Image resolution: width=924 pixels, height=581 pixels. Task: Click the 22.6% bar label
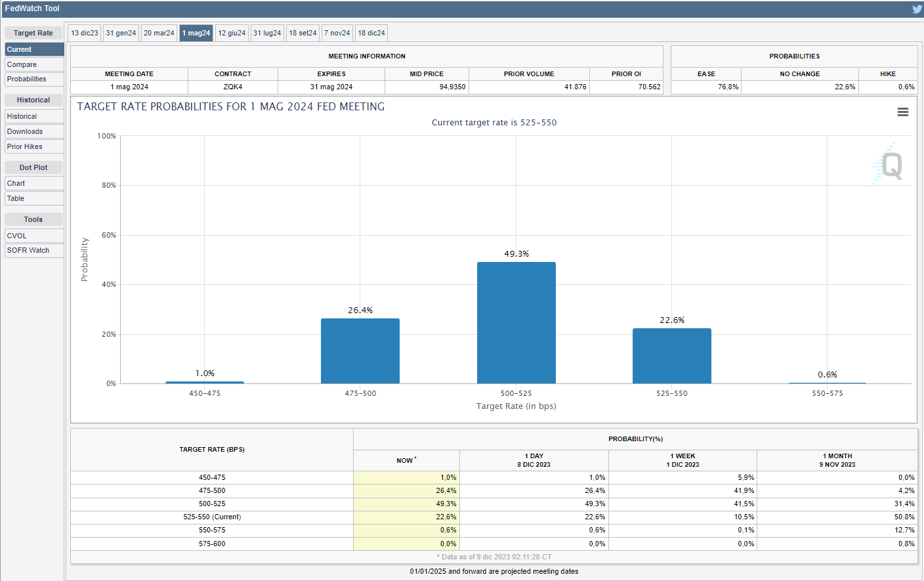(x=672, y=320)
